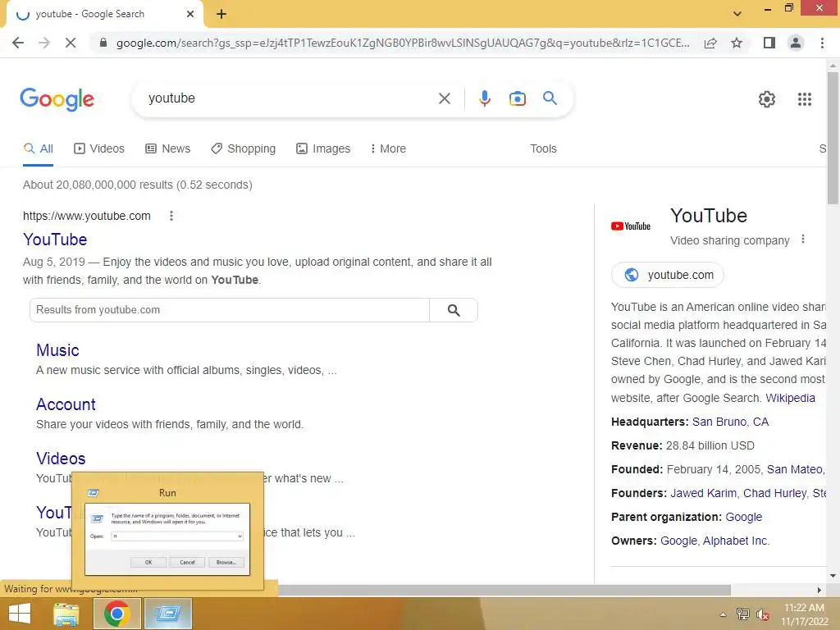
Task: Open Alphabet Inc. owner link
Action: pyautogui.click(x=736, y=541)
